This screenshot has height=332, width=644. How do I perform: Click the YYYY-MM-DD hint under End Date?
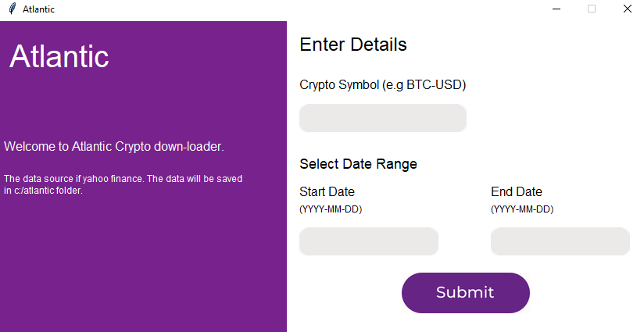coord(522,209)
